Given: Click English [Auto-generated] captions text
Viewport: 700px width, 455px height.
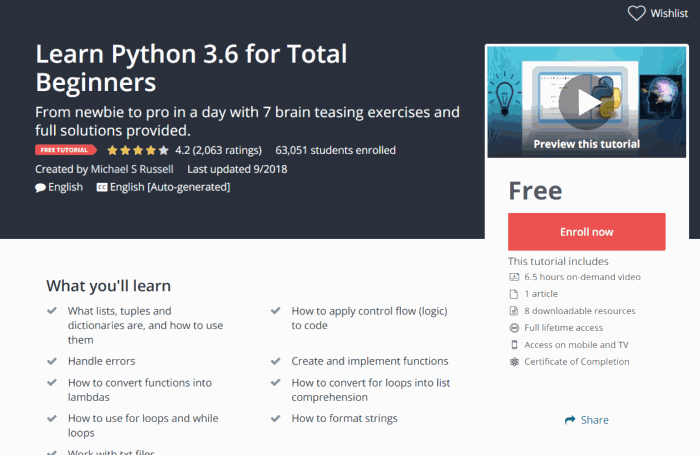Looking at the screenshot, I should (x=170, y=187).
